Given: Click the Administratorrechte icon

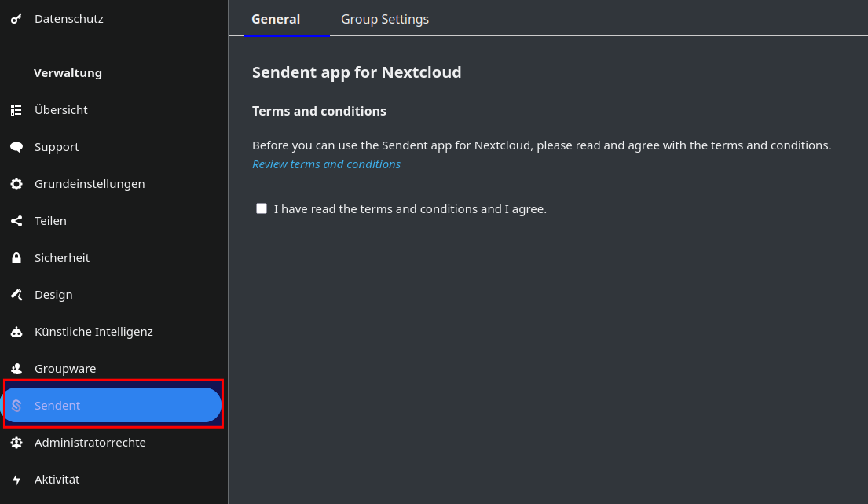Looking at the screenshot, I should 16,443.
